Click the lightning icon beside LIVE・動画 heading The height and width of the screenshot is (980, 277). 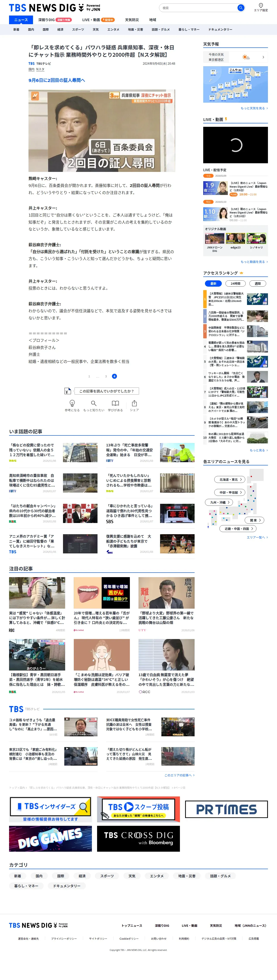click(226, 119)
